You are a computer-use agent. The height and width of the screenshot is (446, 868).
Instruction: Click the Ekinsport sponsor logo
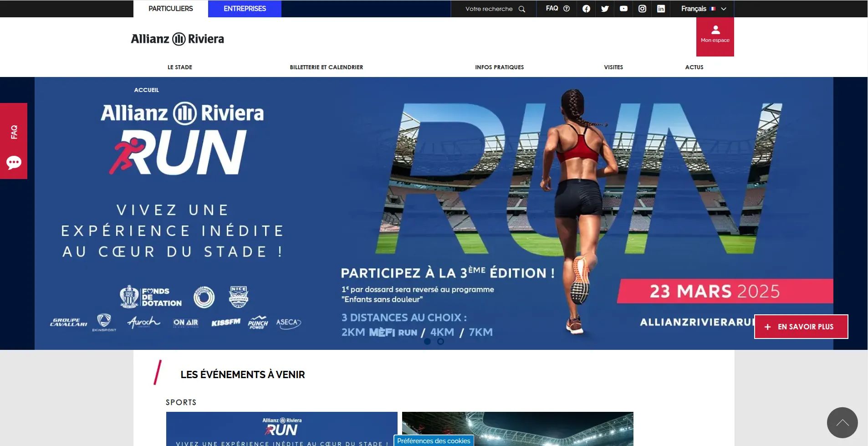104,322
